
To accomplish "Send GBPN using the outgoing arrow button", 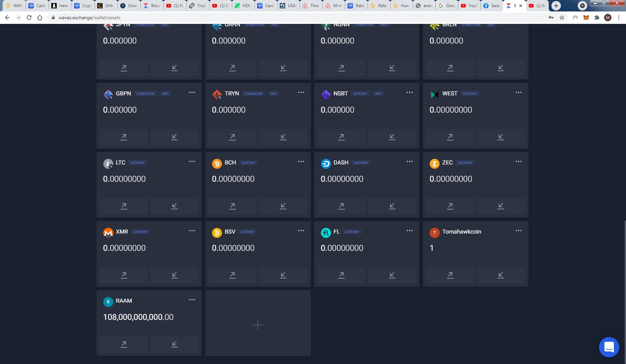I will pos(124,137).
